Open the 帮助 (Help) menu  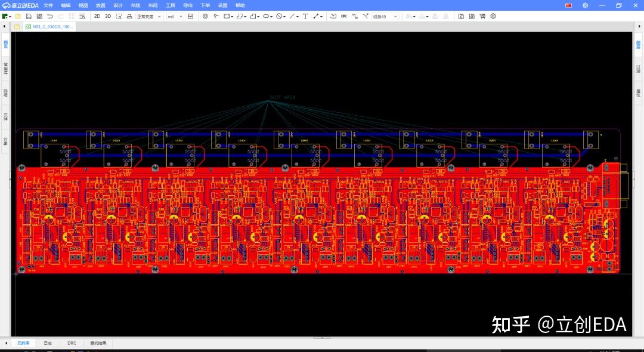[240, 5]
